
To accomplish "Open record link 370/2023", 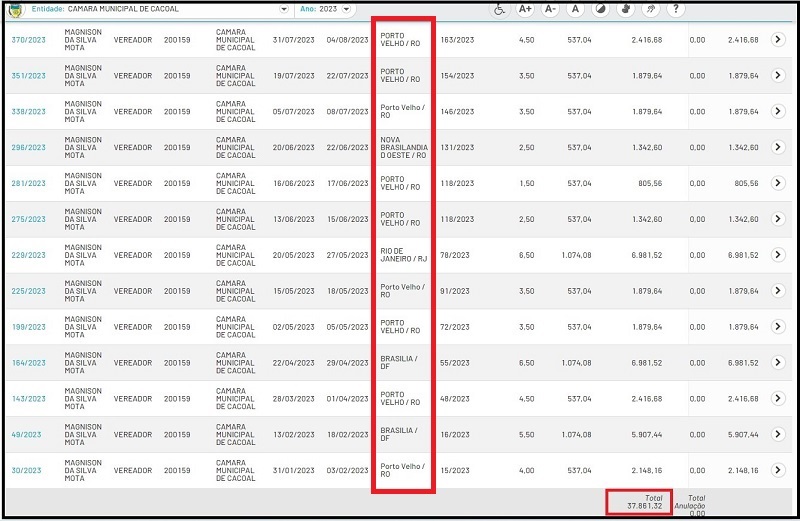I will (27, 39).
